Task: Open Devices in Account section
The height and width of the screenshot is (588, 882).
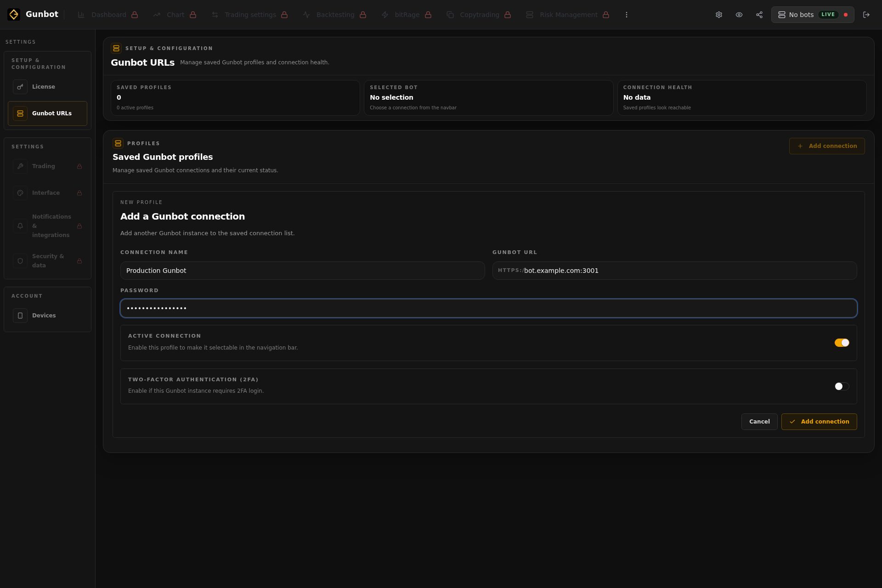Action: (x=47, y=316)
